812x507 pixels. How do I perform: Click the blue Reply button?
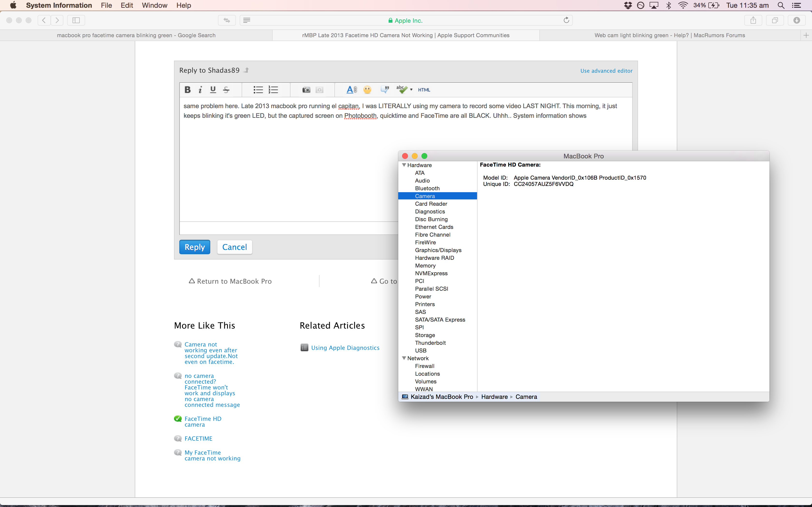(x=195, y=247)
